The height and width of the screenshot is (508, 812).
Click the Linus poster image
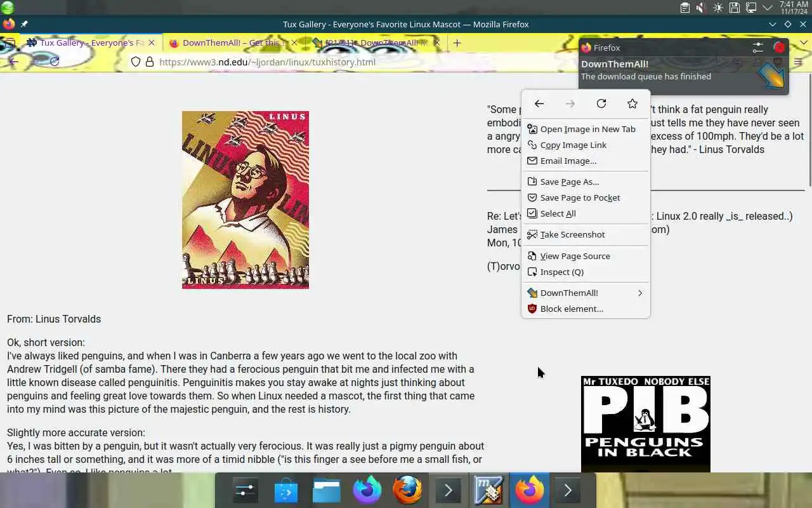[x=246, y=200]
